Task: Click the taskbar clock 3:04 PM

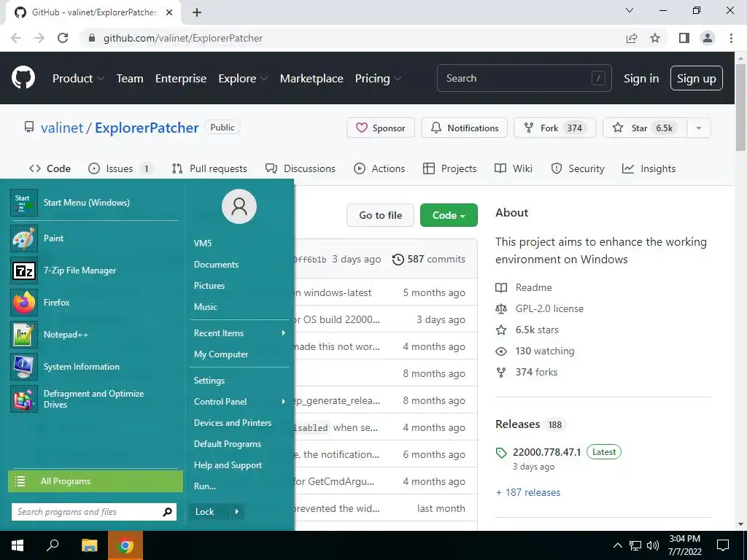Action: tap(684, 539)
